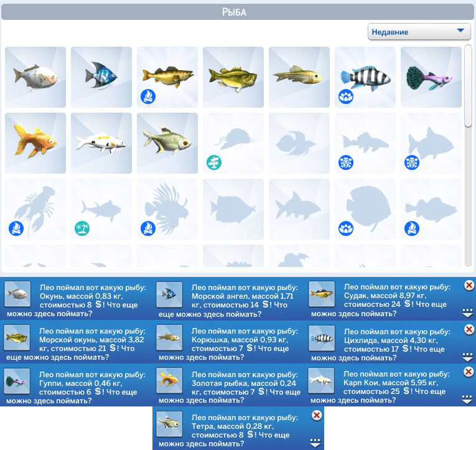Click the 'Морской ангел, массой 1,71' text

point(242,296)
